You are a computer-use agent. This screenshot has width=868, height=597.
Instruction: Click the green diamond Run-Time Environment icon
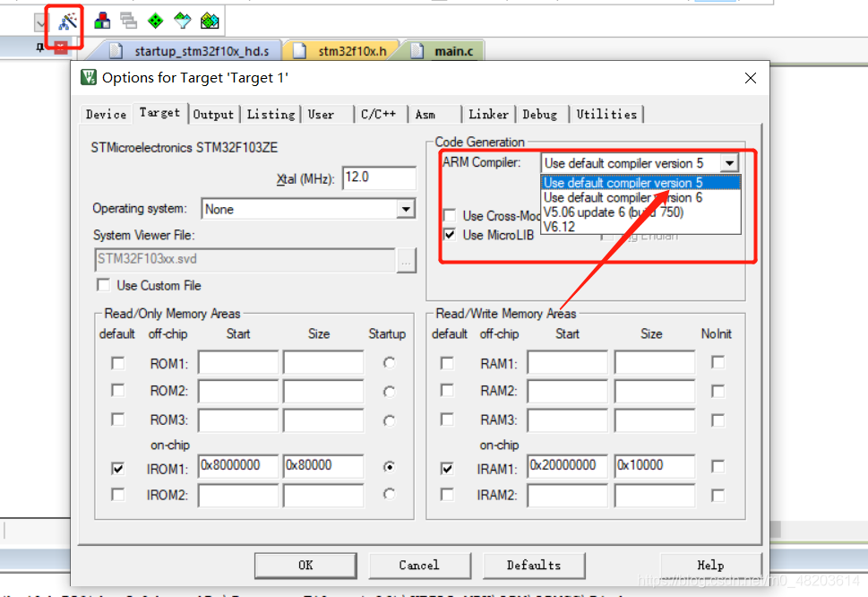[x=156, y=21]
